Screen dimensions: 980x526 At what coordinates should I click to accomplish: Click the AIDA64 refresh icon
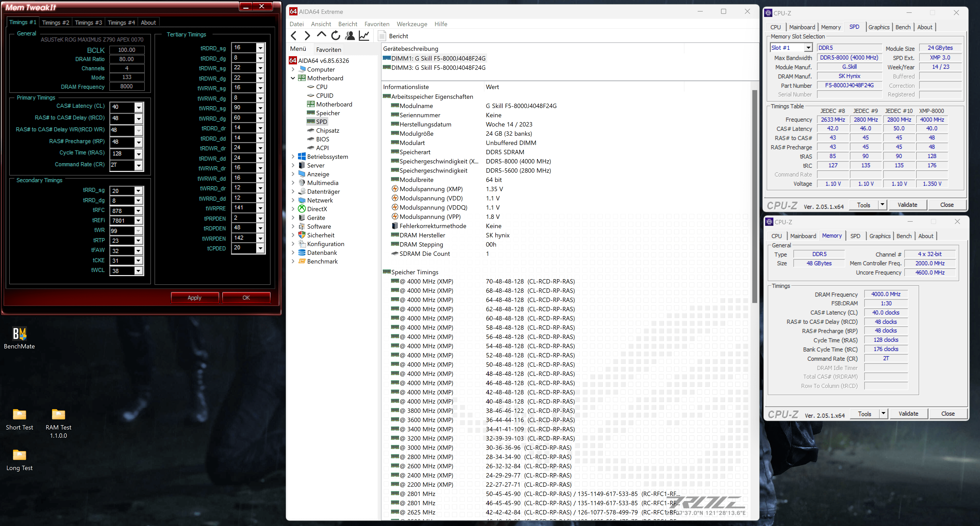click(x=335, y=36)
